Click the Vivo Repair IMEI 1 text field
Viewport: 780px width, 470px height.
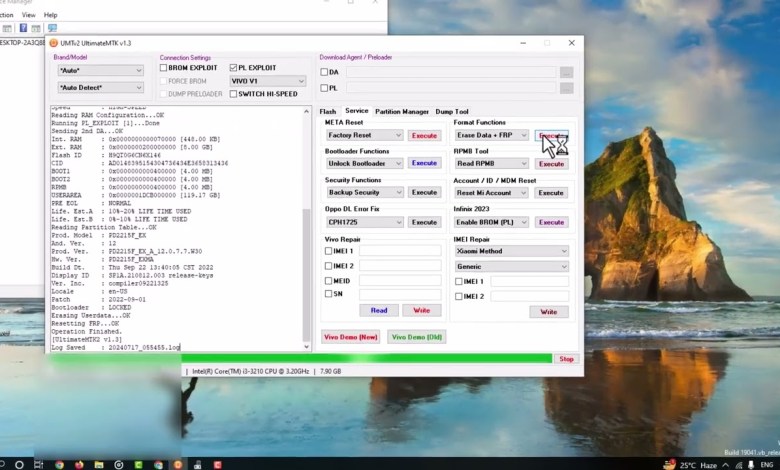tap(400, 251)
